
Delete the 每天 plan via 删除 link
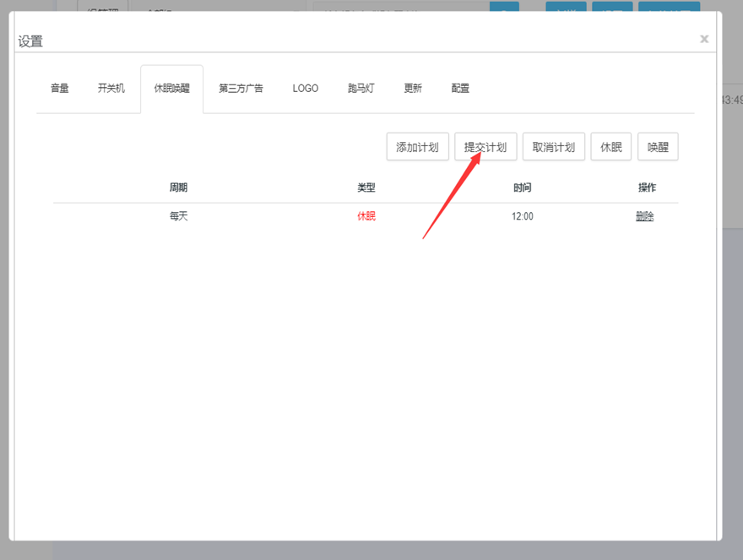645,216
